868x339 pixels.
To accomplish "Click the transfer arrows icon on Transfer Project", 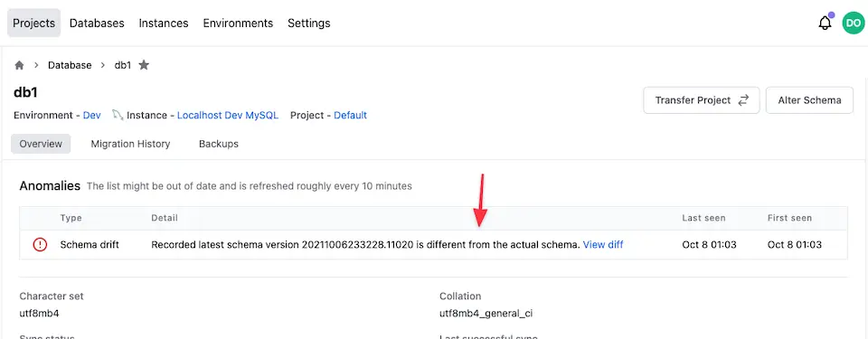I will (x=743, y=100).
